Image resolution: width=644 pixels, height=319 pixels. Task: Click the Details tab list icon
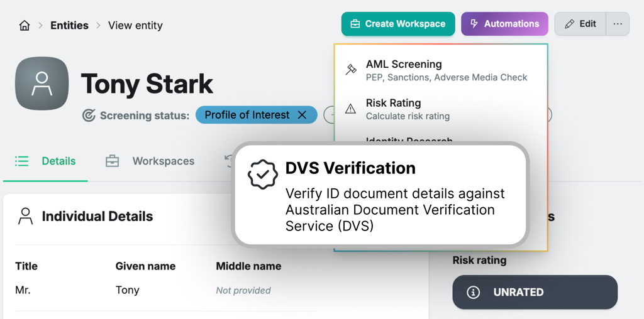click(22, 161)
